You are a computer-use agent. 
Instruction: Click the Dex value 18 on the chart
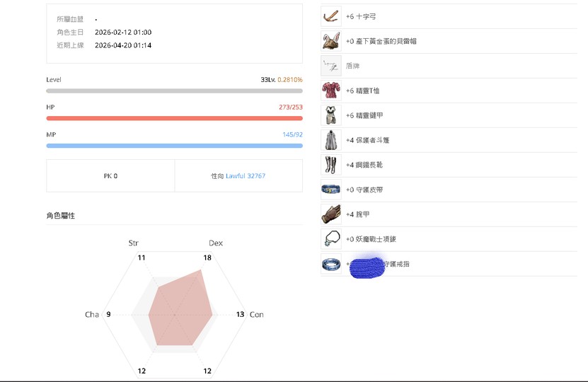click(x=207, y=257)
